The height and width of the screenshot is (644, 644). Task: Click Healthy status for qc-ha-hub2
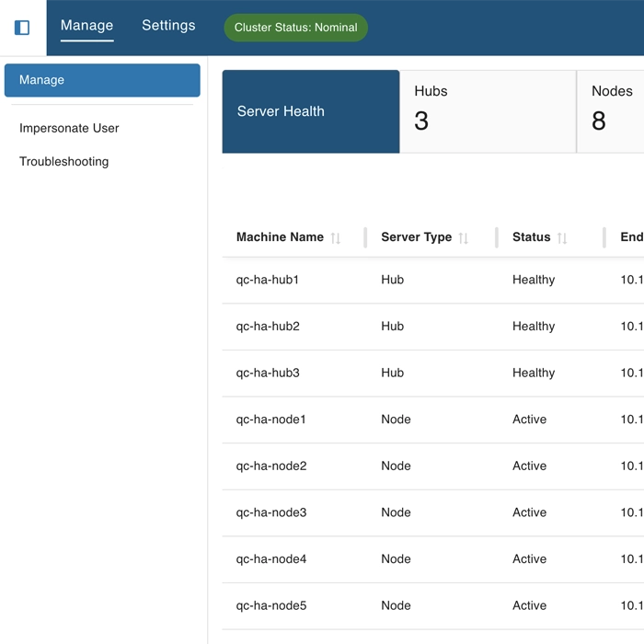pos(534,326)
